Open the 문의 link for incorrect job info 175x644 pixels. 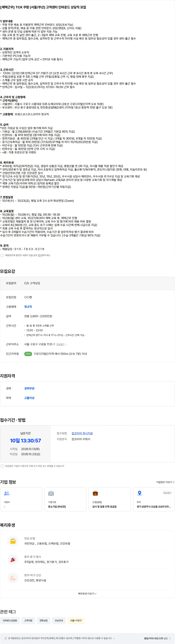[40, 255]
